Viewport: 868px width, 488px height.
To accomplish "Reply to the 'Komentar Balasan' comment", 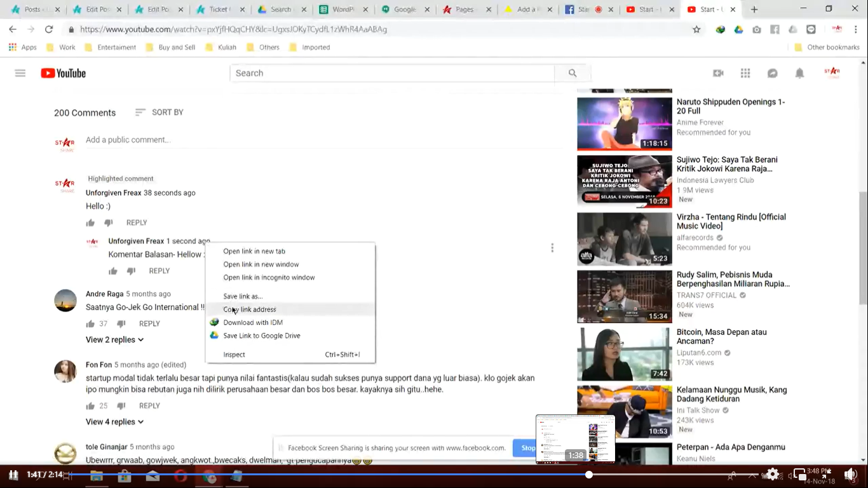I will click(159, 271).
